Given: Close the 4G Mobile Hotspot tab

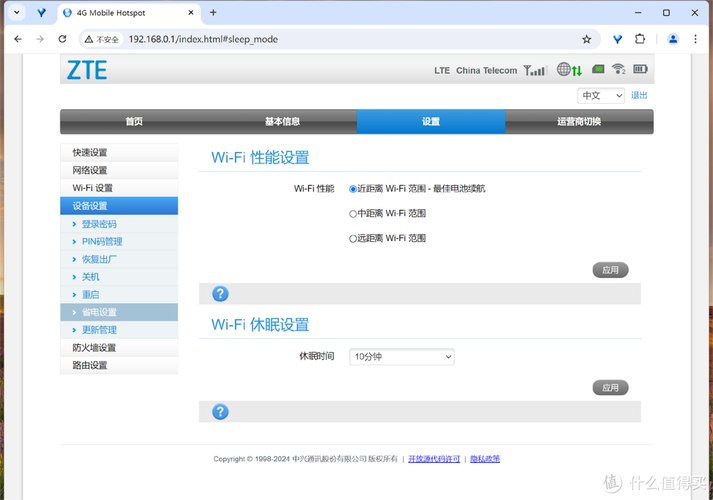Looking at the screenshot, I should 191,13.
